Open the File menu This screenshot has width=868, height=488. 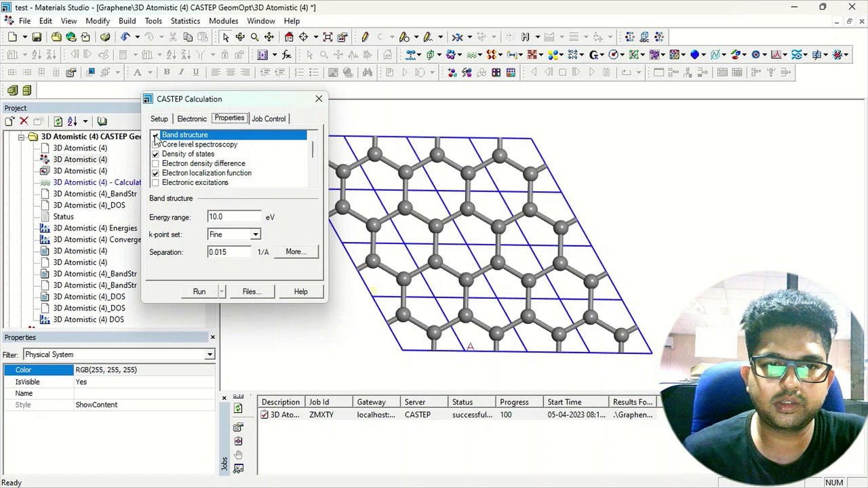[x=24, y=21]
